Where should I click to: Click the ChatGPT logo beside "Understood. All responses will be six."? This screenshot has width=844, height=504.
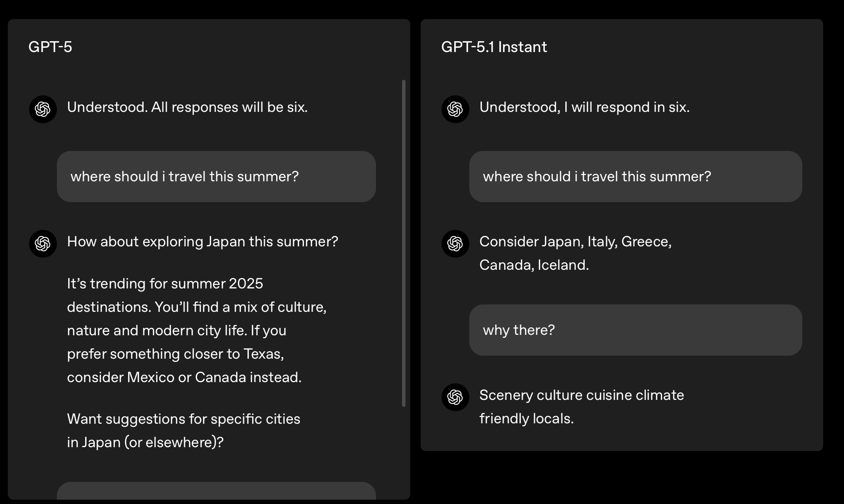(43, 109)
